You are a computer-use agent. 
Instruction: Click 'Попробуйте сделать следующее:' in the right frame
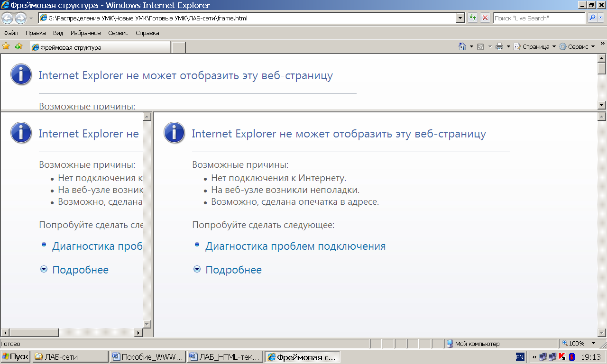(263, 225)
